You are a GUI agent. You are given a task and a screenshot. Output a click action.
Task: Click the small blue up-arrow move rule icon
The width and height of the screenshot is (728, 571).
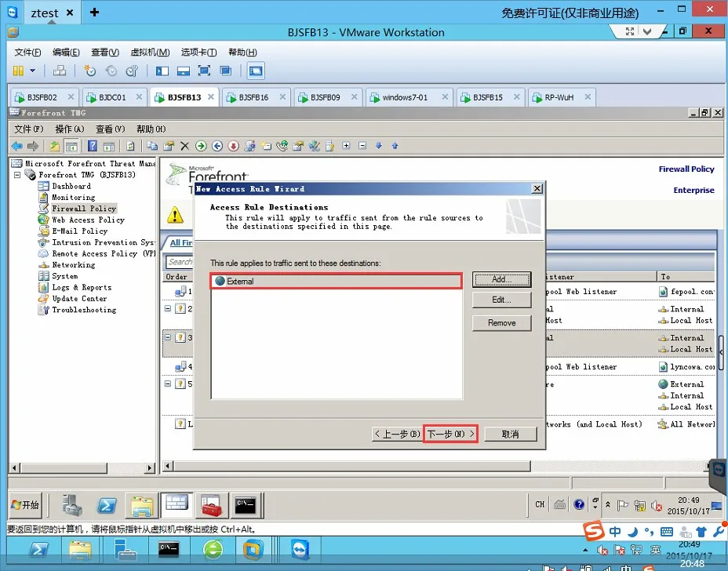[395, 146]
